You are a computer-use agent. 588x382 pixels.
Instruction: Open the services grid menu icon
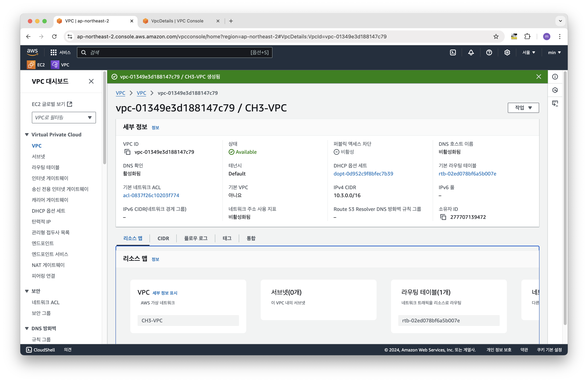(x=53, y=53)
